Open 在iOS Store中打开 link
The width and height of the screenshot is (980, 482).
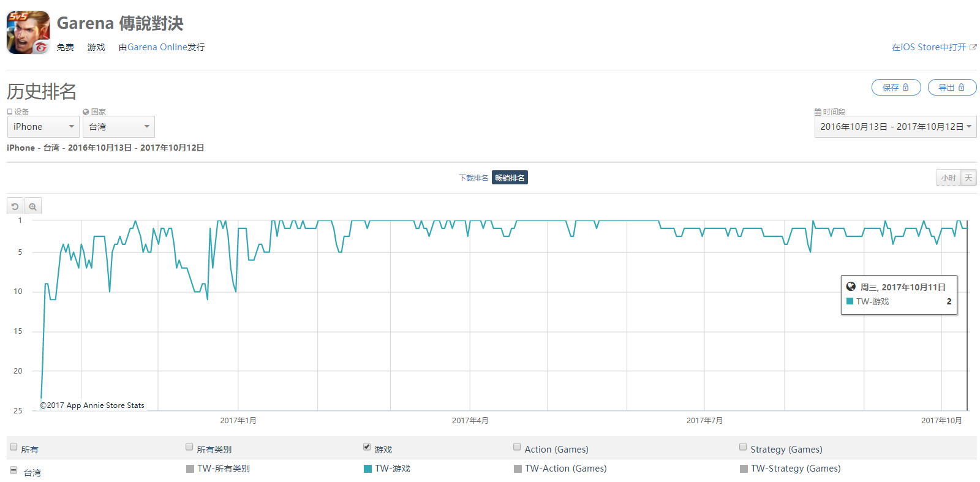click(929, 47)
